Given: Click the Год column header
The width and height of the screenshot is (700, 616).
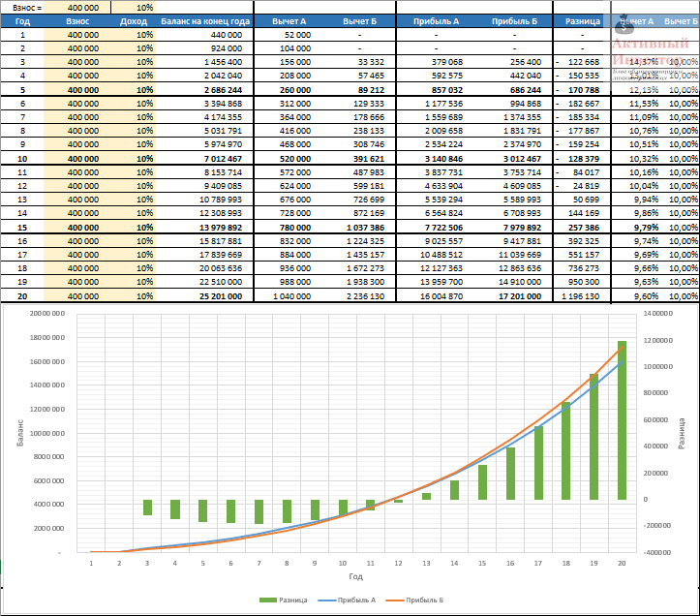Looking at the screenshot, I should (x=22, y=21).
